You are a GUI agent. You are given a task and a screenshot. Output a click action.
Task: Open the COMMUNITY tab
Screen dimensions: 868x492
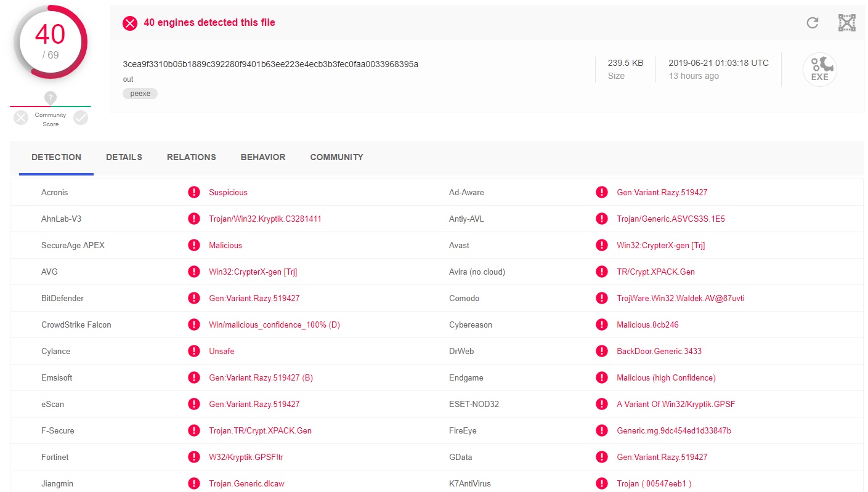[x=337, y=157]
